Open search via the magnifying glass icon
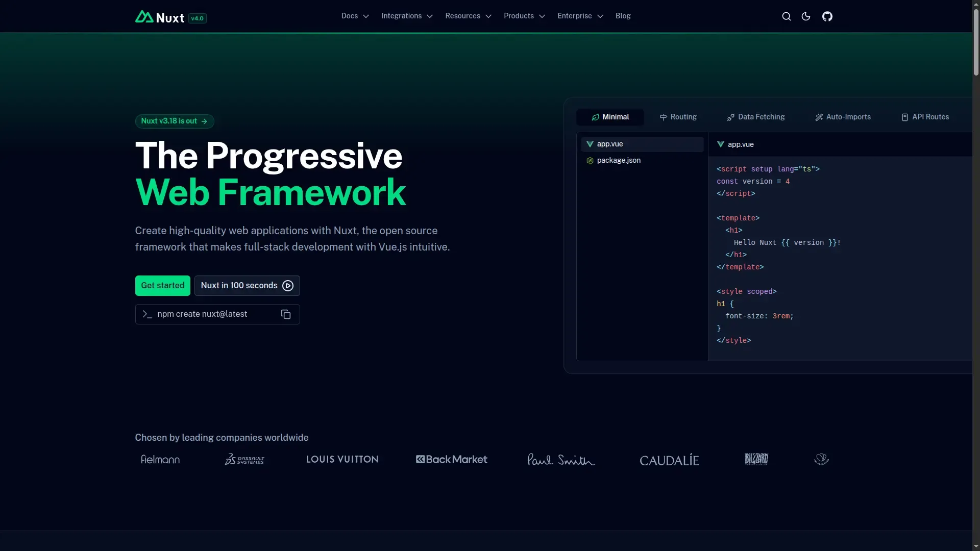Screen dimensions: 980x551 pyautogui.click(x=786, y=16)
